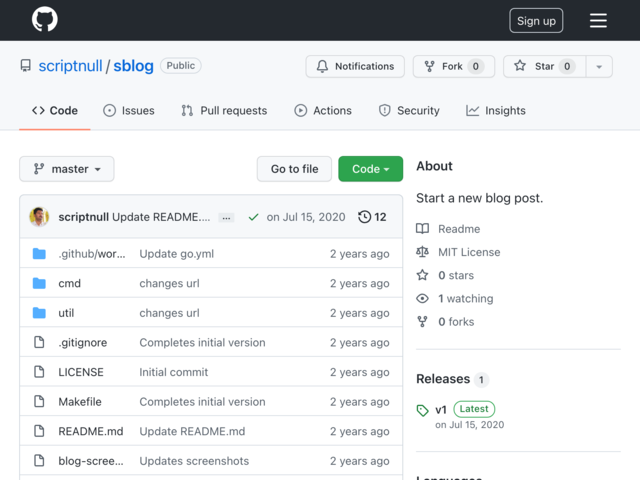Click the README.md file icon

pyautogui.click(x=39, y=431)
